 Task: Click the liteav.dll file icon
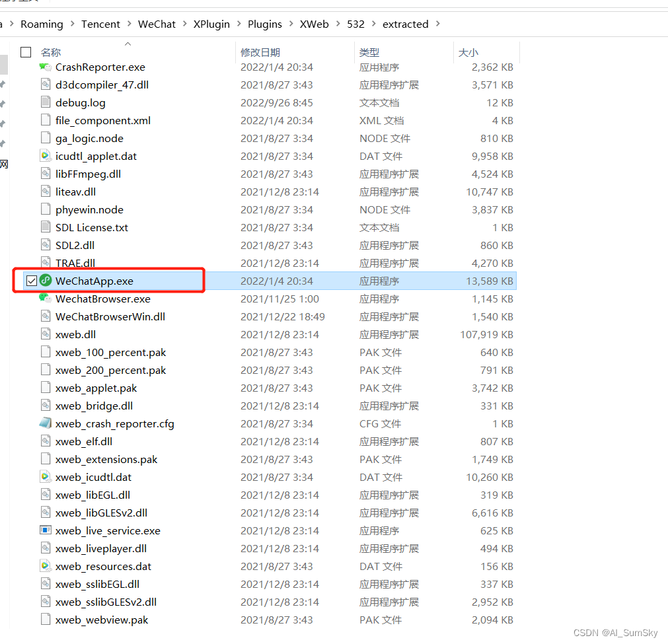pos(45,192)
